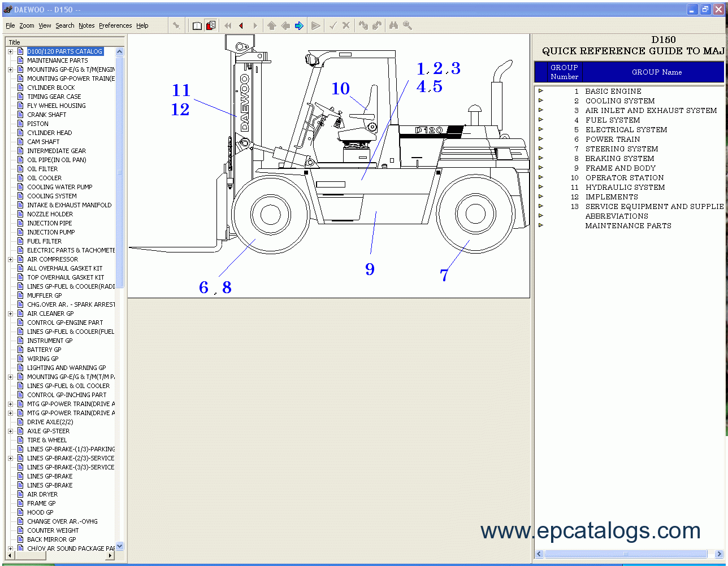Click the red pages view icon
This screenshot has width=728, height=566.
coord(211,25)
